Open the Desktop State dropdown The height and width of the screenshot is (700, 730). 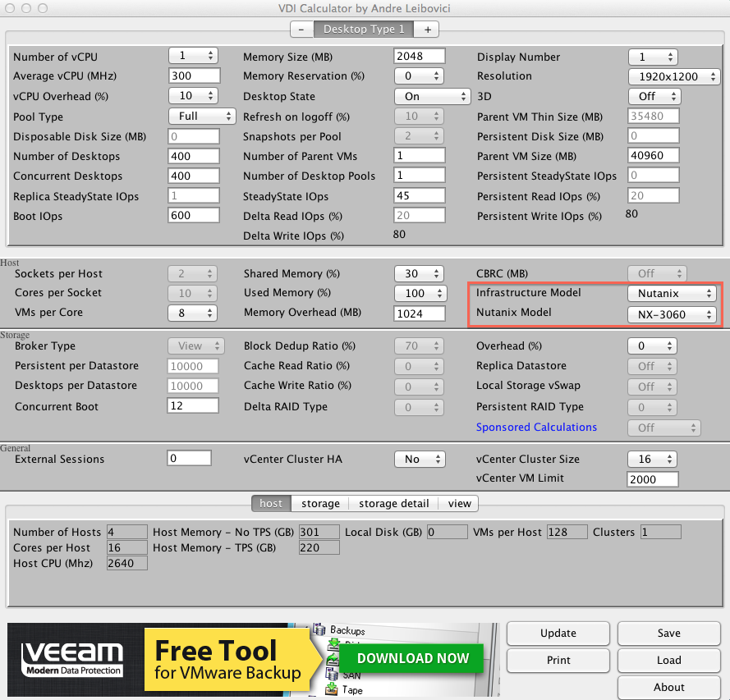click(432, 96)
